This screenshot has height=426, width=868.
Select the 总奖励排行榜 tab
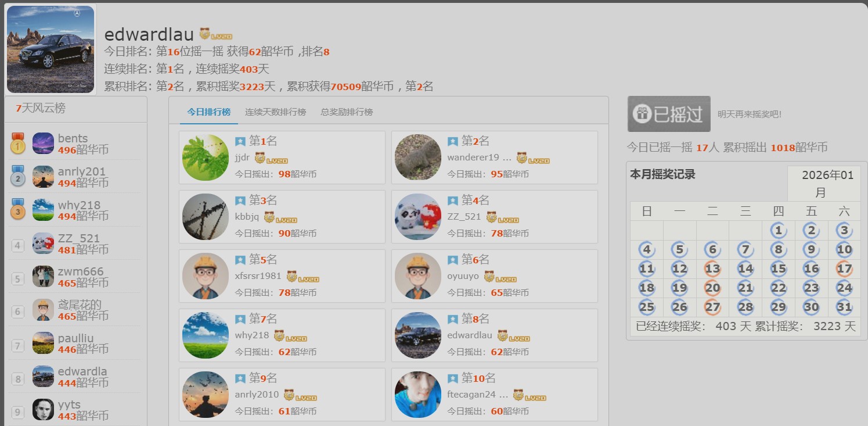pyautogui.click(x=347, y=112)
